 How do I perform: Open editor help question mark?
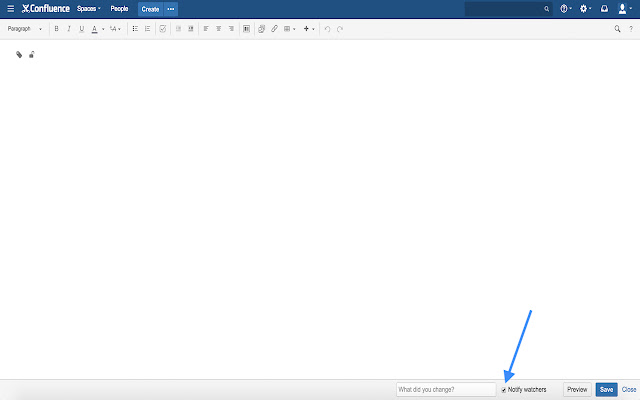point(631,29)
